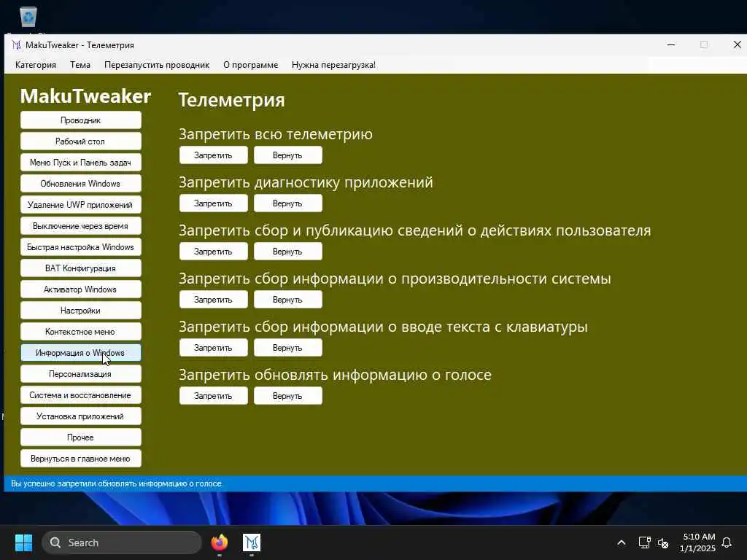Click the taskbar Search box
This screenshot has height=560, width=747.
tap(122, 542)
